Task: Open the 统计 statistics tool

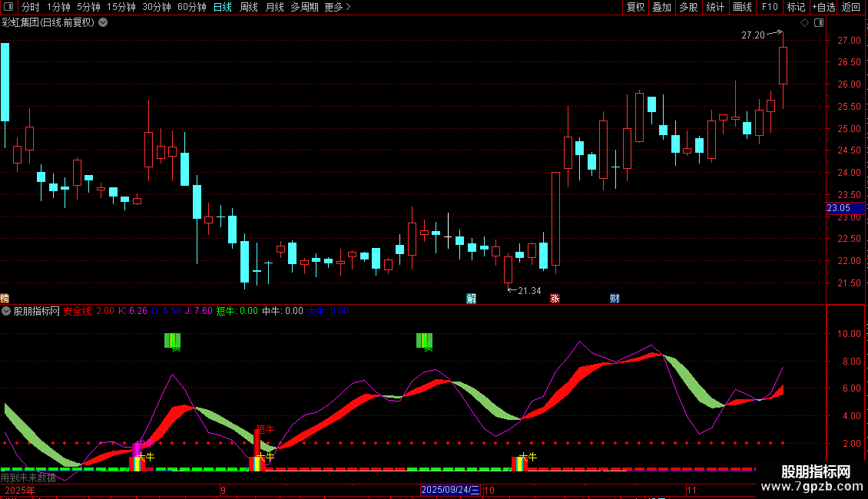Action: (x=714, y=7)
